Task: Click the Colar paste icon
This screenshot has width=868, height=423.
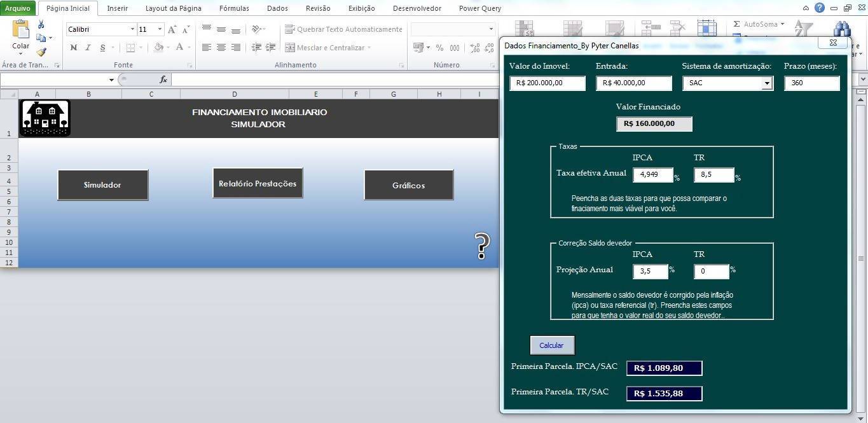Action: [x=21, y=30]
